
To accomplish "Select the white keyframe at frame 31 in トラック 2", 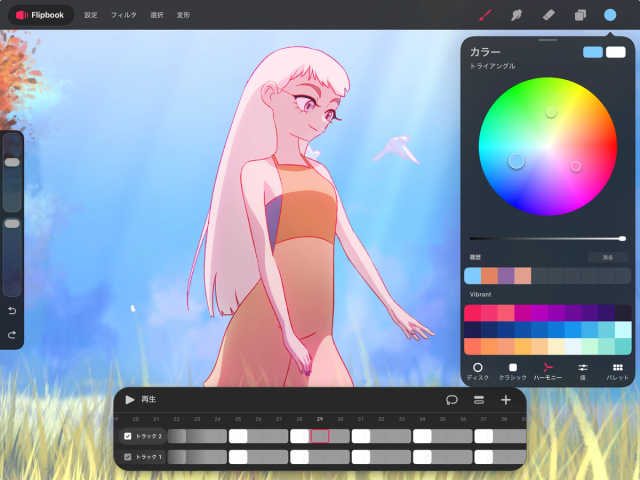I will click(x=361, y=436).
